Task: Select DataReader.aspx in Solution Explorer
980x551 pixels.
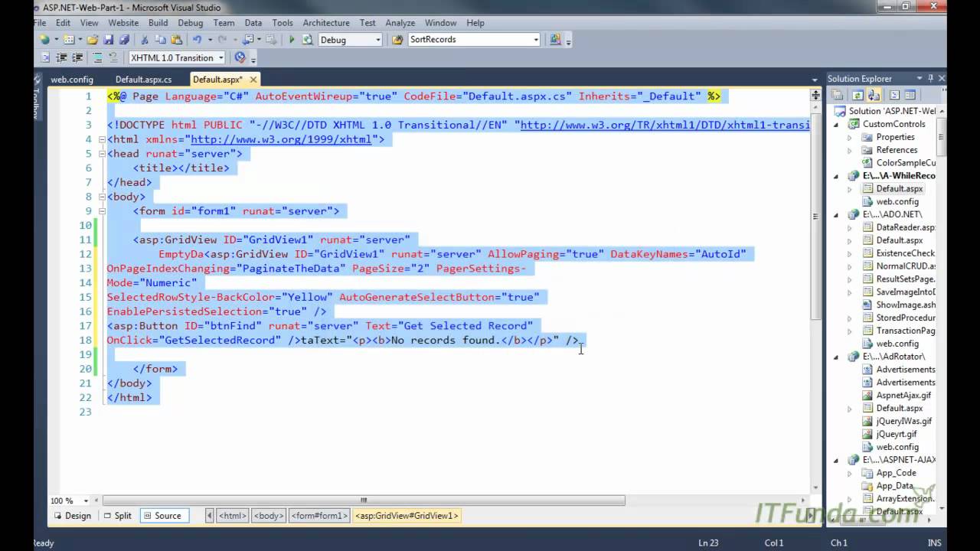Action: [906, 227]
